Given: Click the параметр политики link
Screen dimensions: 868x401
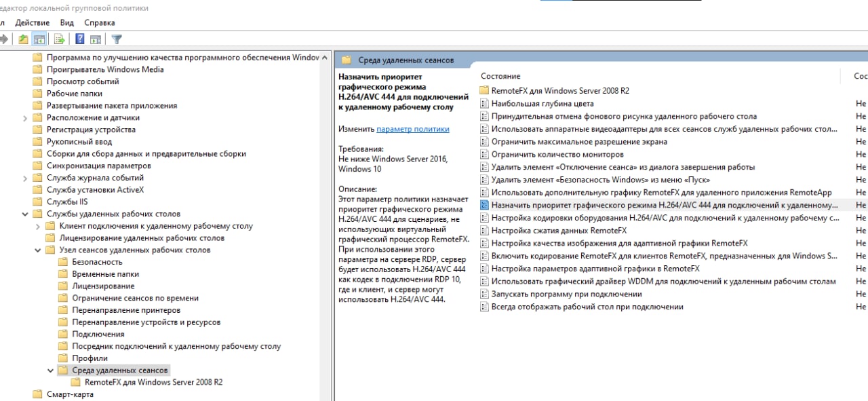Looking at the screenshot, I should point(413,129).
